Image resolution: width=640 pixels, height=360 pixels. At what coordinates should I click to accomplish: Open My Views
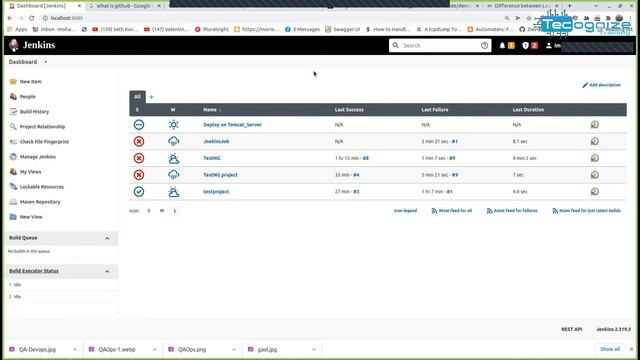(30, 172)
